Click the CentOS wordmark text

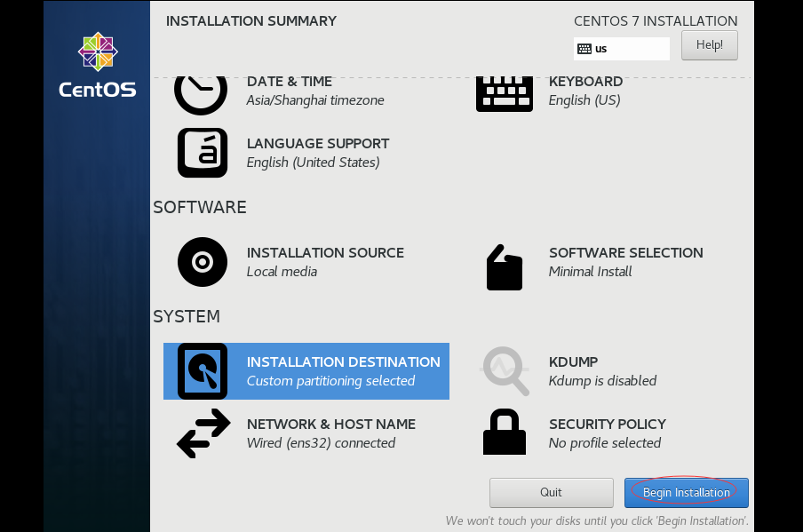coord(98,90)
